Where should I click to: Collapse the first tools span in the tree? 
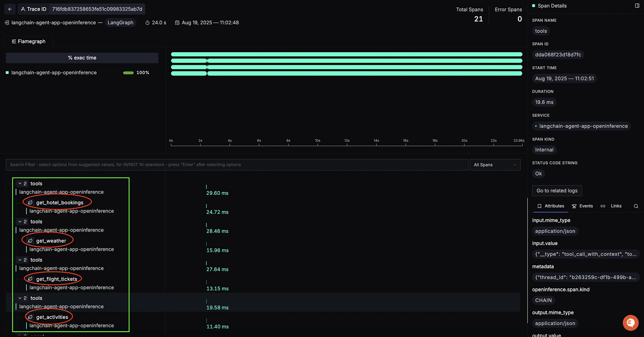click(19, 183)
